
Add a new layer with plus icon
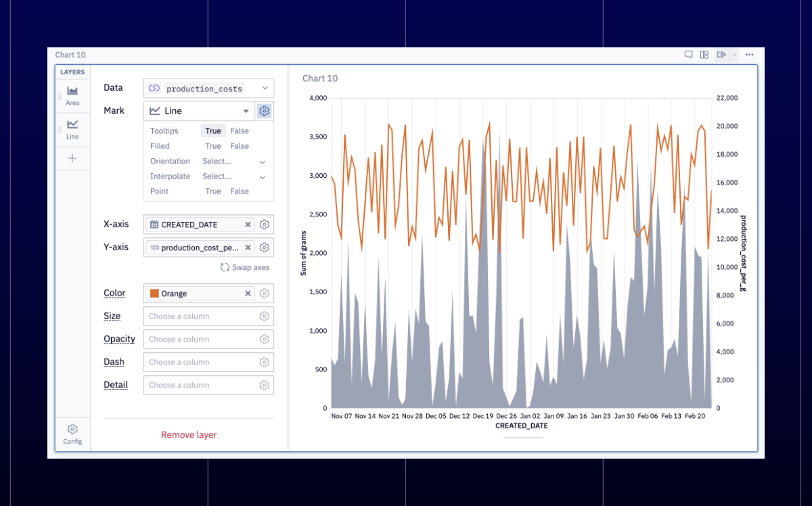(x=72, y=158)
